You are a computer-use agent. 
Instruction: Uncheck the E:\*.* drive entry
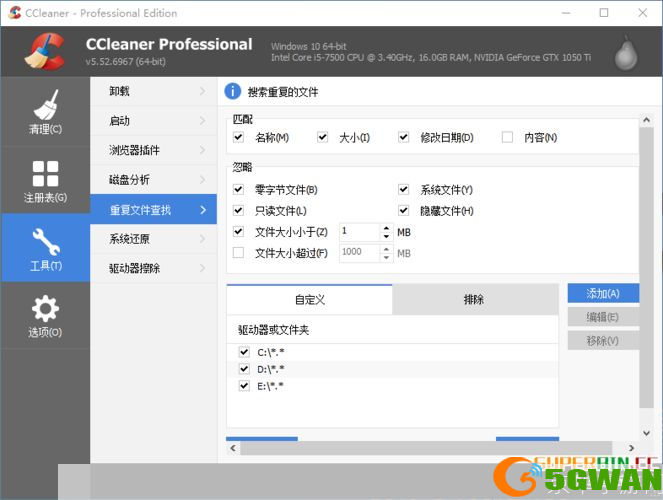click(244, 385)
